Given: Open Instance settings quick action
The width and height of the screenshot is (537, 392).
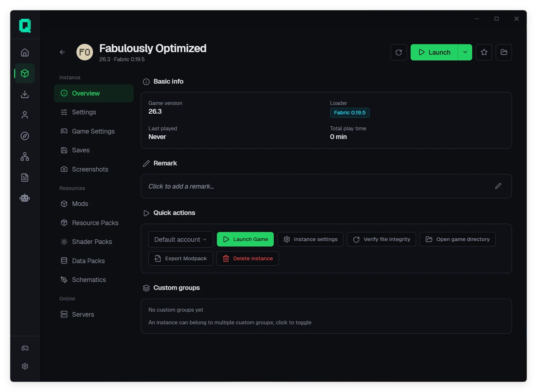Looking at the screenshot, I should [310, 239].
